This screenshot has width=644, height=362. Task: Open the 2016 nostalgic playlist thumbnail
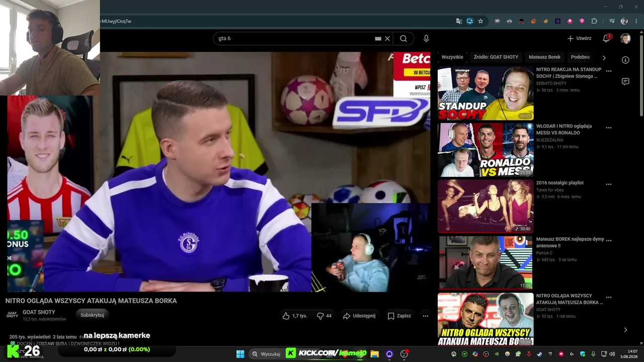[486, 206]
